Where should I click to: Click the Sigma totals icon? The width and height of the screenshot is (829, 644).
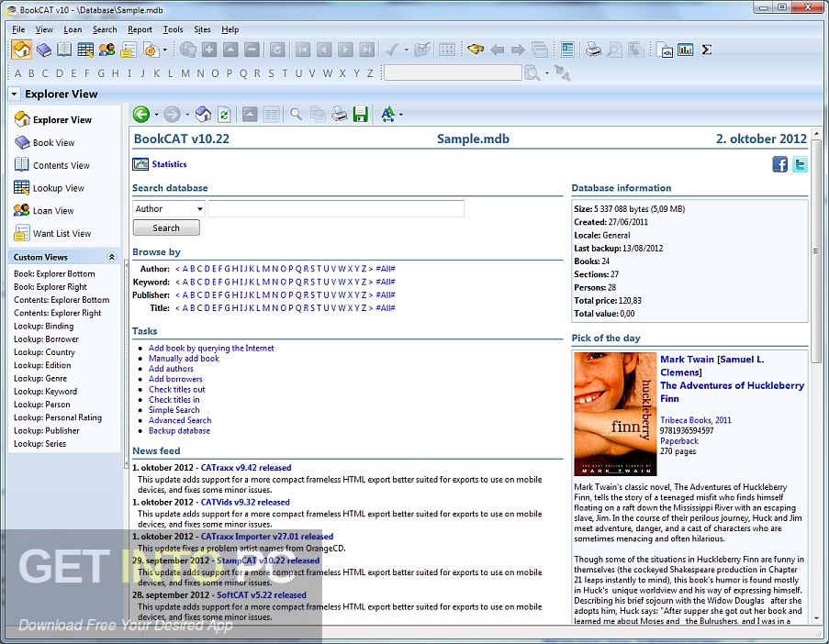706,50
